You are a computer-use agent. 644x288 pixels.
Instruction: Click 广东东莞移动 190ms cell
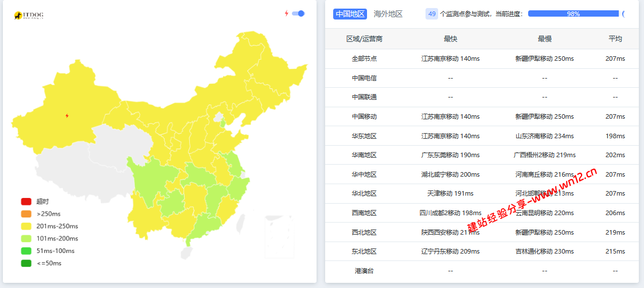click(x=451, y=155)
